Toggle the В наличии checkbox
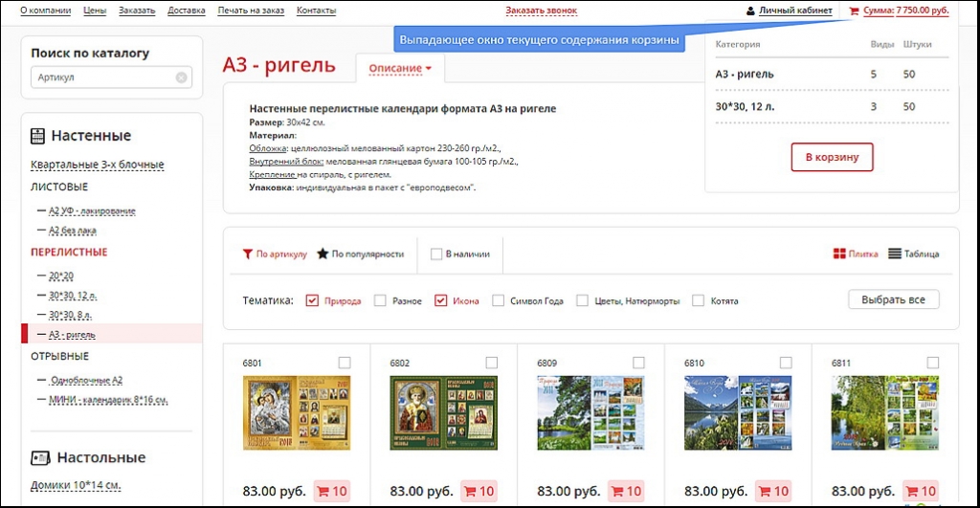Viewport: 980px width, 508px height. [x=436, y=254]
